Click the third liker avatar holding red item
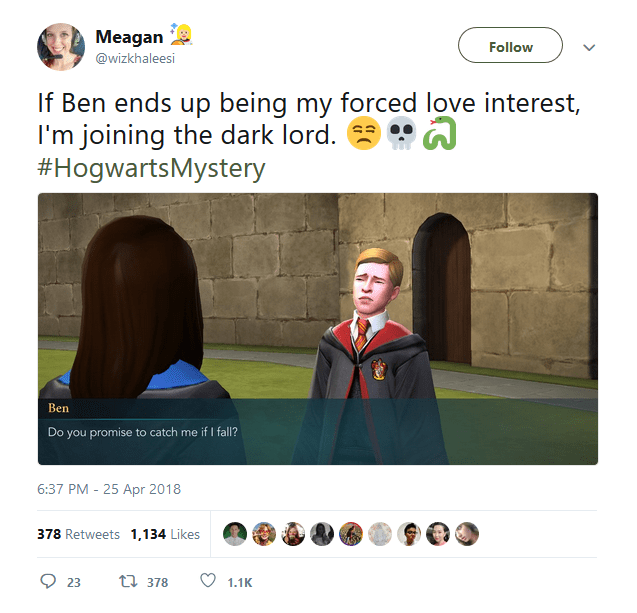Screen dimensions: 637x613 click(293, 534)
